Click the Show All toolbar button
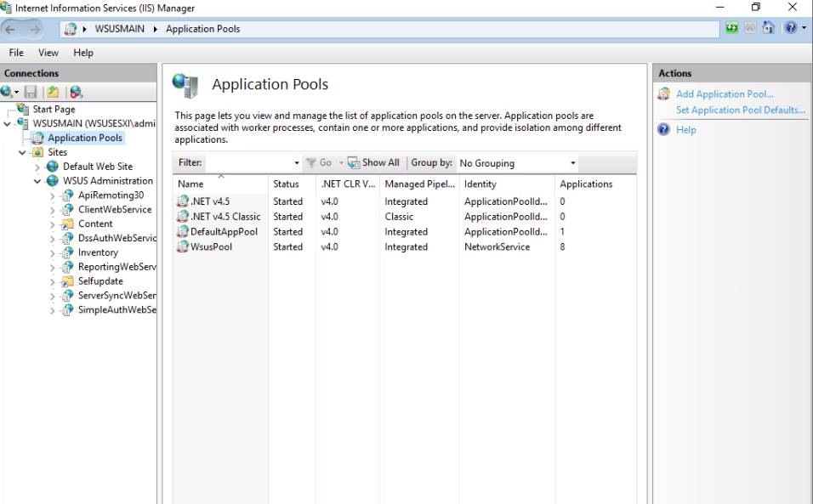Screen dimensions: 813x504 [374, 161]
